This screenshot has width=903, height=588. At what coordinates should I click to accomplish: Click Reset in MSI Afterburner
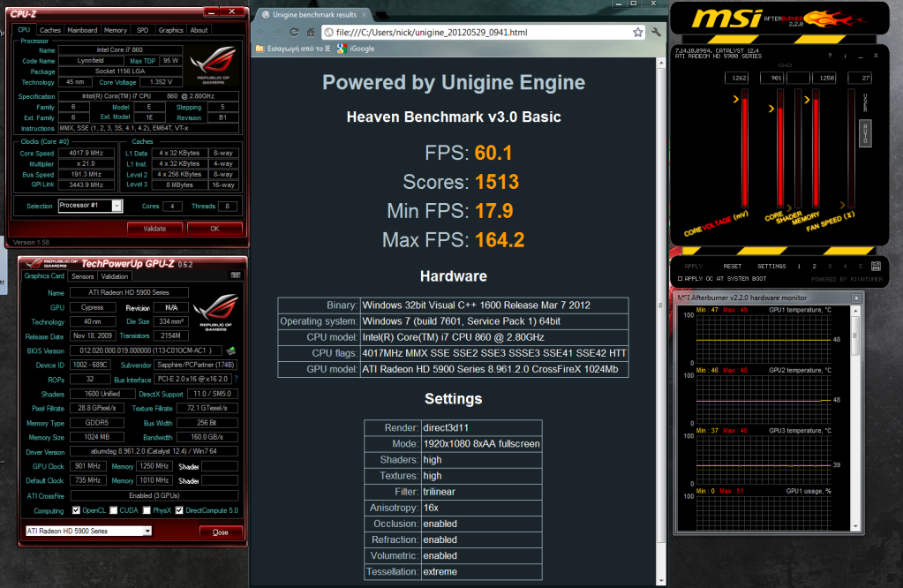732,266
